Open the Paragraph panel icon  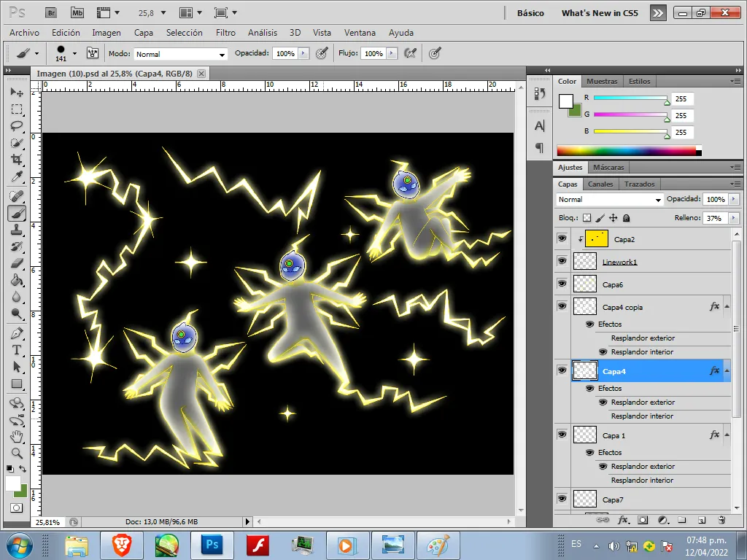[x=539, y=147]
